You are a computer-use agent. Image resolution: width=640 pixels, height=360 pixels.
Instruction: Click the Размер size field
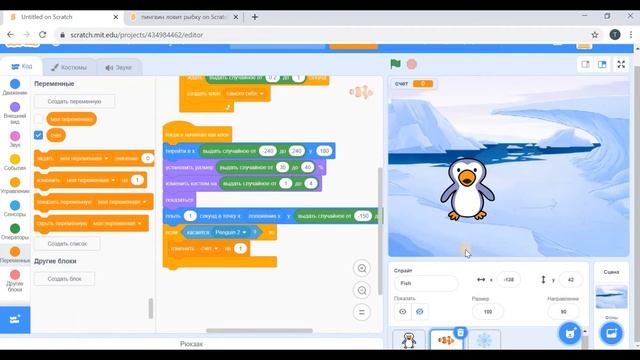(488, 312)
